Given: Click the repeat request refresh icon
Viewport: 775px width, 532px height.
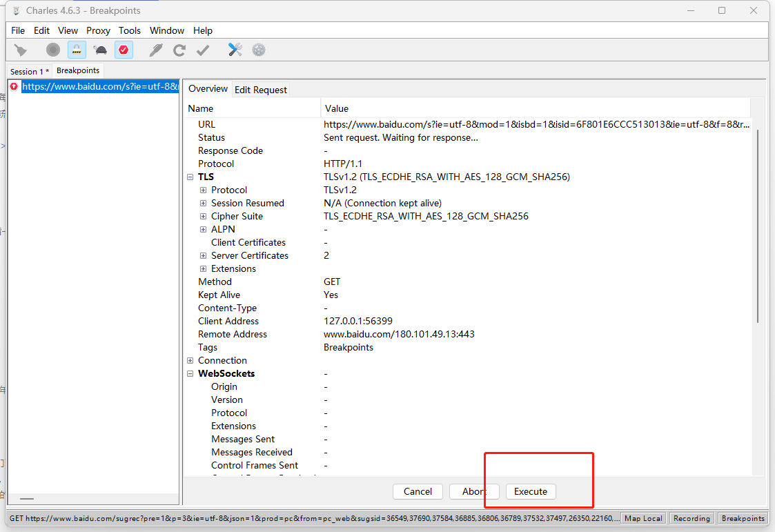Looking at the screenshot, I should pos(179,50).
